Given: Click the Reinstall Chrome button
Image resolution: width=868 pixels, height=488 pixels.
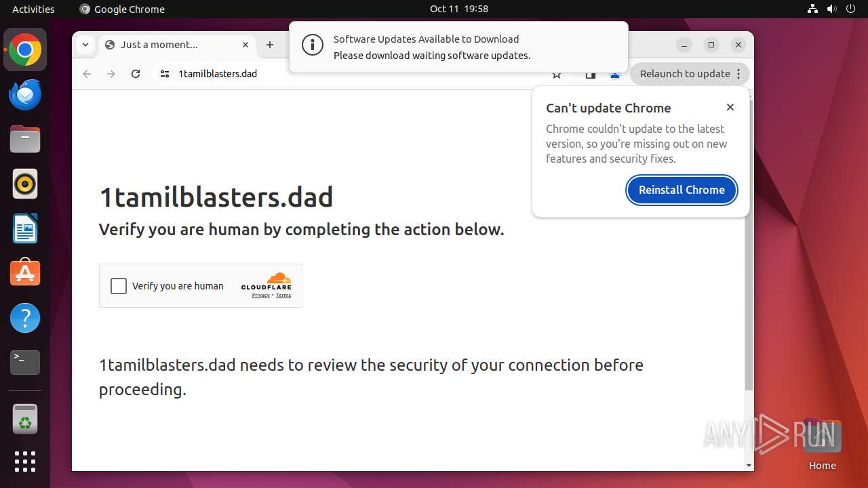Looking at the screenshot, I should coord(682,190).
